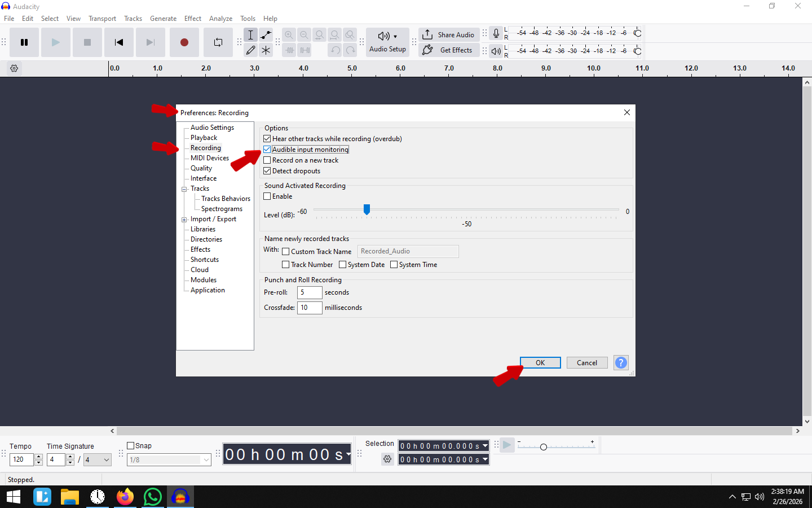Open the help question mark button
This screenshot has width=812, height=508.
click(x=620, y=363)
